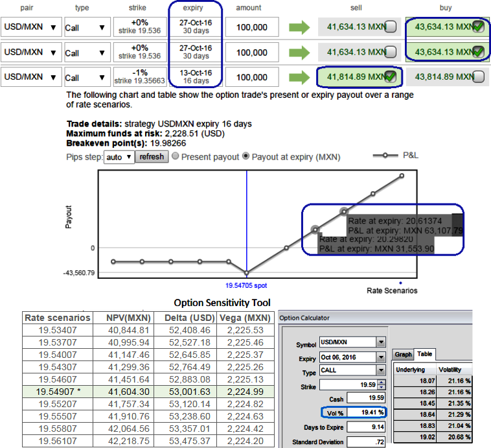The image size is (491, 448).
Task: Select the Present payout radio button
Action: (176, 157)
